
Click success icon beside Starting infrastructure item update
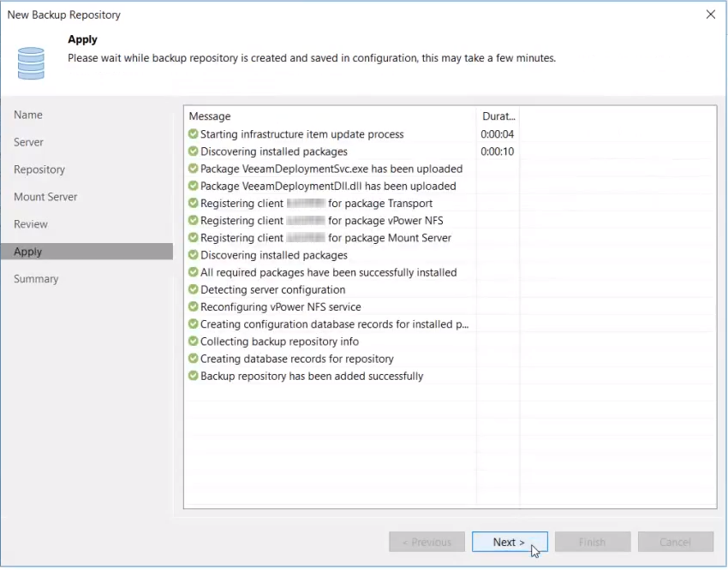tap(194, 134)
